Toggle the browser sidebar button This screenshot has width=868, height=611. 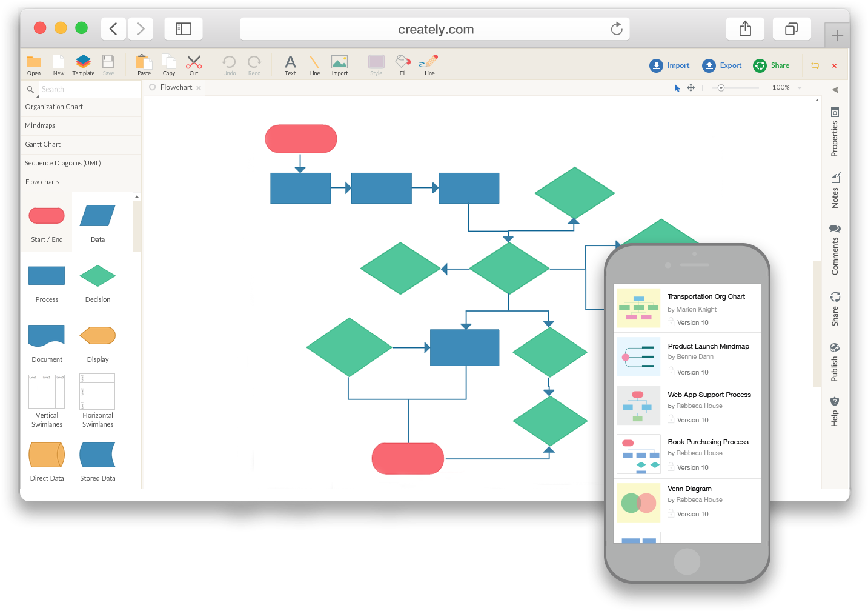184,28
